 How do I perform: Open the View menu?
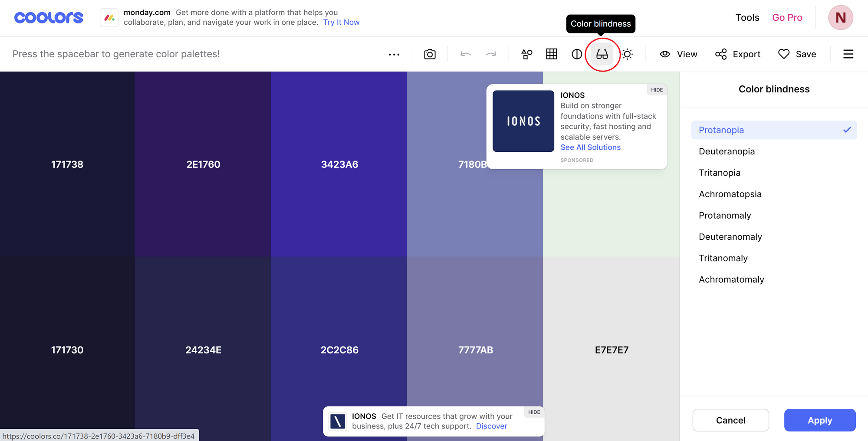pyautogui.click(x=678, y=54)
